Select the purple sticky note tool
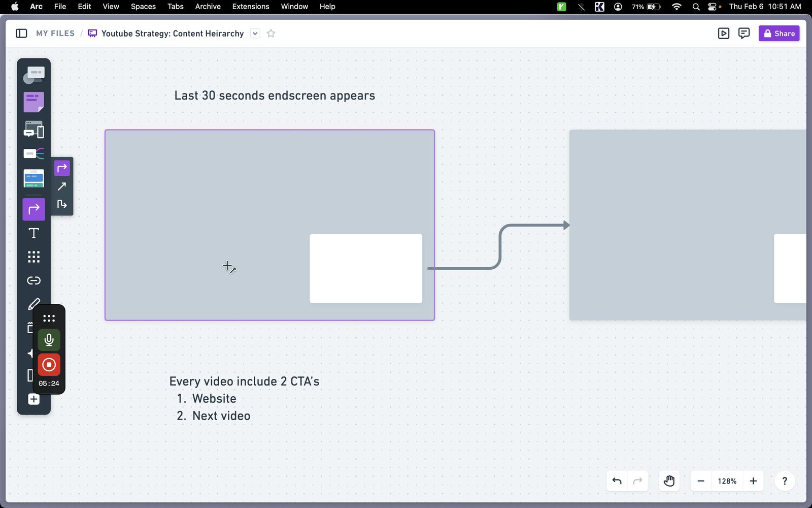This screenshot has width=812, height=508. [33, 102]
